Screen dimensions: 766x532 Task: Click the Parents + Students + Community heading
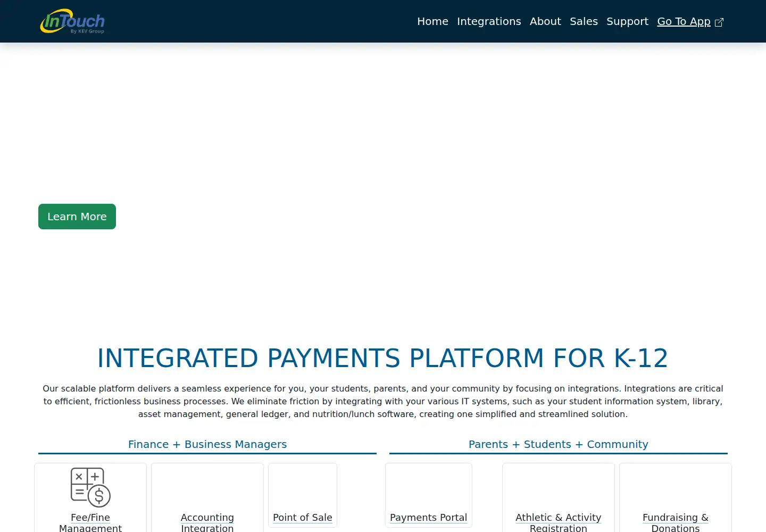[559, 444]
